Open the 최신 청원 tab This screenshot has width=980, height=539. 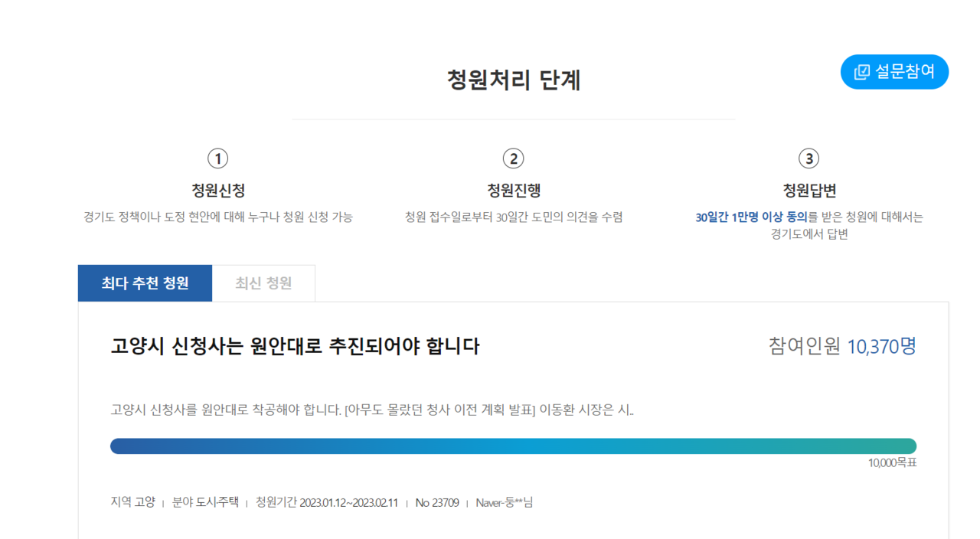263,283
